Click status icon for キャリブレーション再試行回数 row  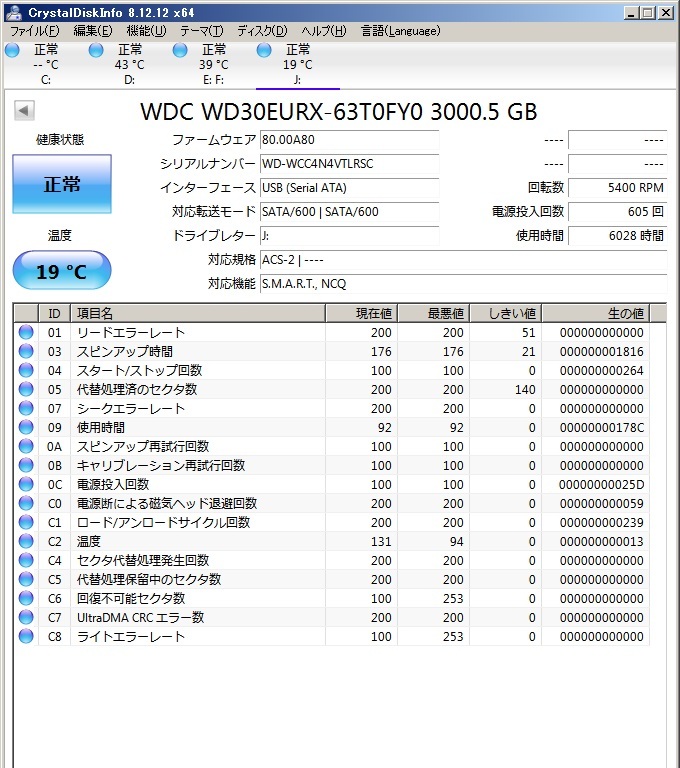(x=26, y=465)
